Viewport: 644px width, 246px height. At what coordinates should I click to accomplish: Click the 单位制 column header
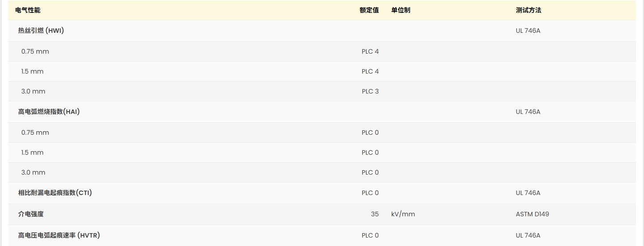pos(401,10)
